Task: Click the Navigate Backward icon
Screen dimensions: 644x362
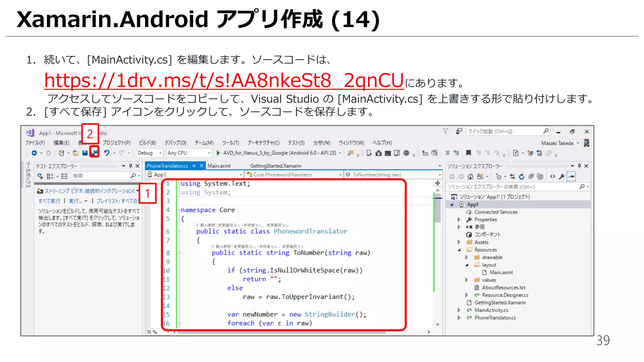Action: (34, 153)
